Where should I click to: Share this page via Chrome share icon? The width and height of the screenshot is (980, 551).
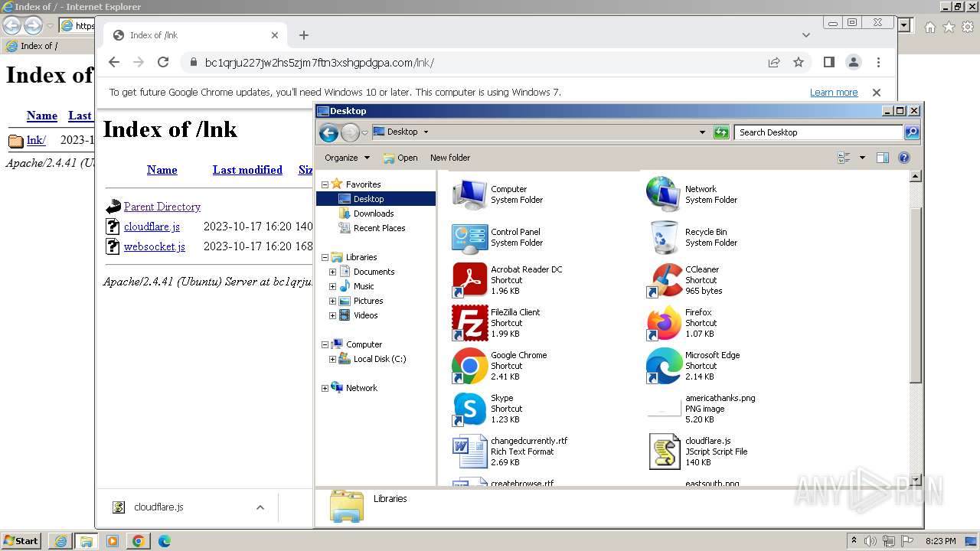click(774, 63)
